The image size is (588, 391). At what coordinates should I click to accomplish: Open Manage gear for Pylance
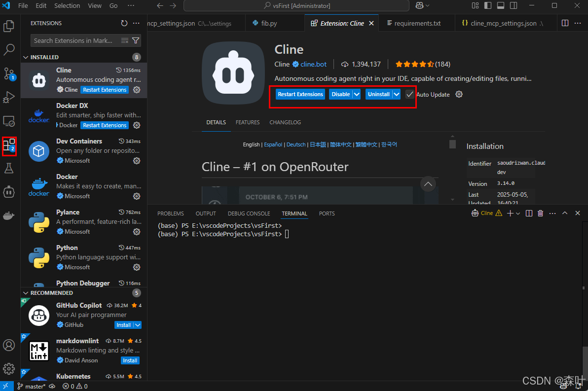pos(137,232)
